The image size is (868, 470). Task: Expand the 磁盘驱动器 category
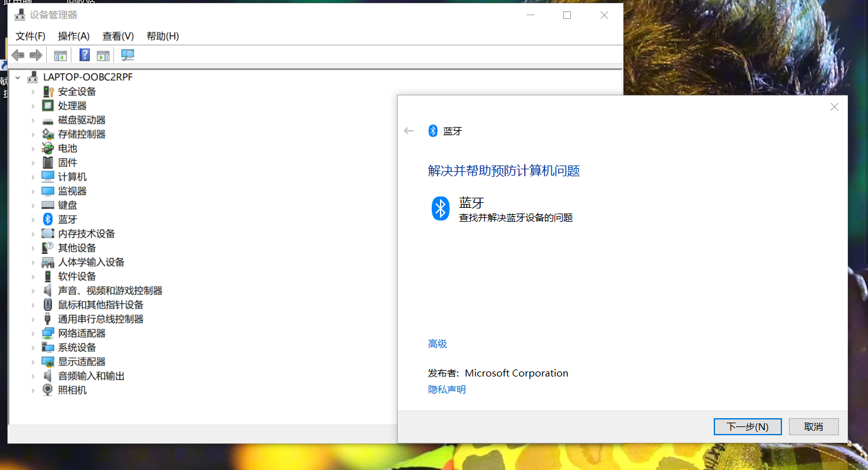(33, 120)
